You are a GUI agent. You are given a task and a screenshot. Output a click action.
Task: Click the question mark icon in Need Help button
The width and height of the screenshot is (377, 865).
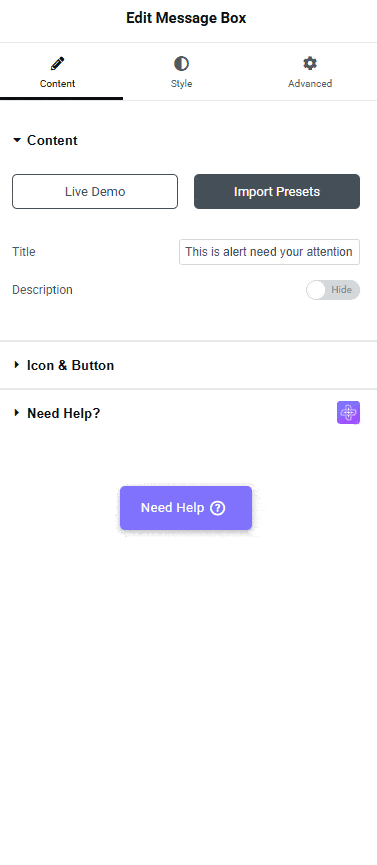click(x=218, y=508)
